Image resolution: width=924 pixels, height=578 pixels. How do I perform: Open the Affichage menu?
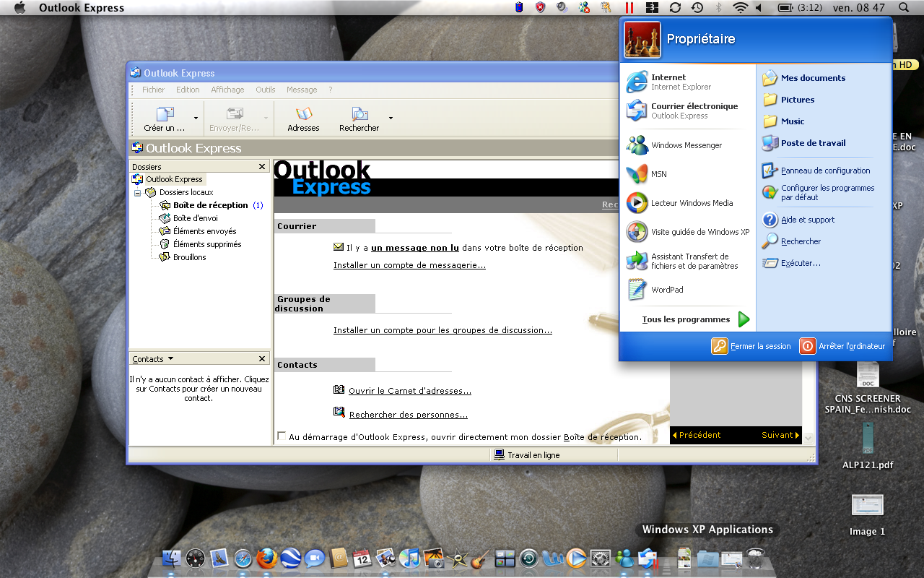227,90
